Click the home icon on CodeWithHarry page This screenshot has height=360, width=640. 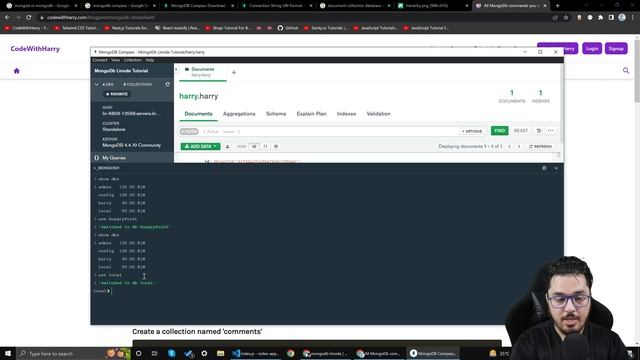tap(17, 71)
